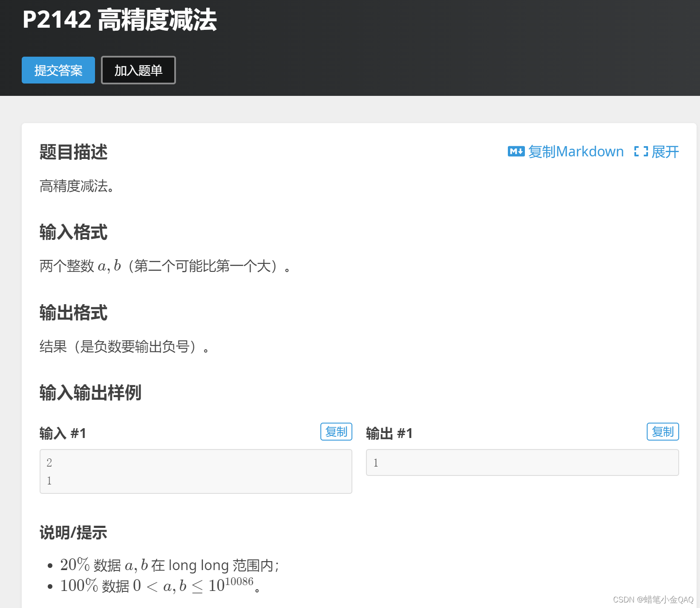Click the 题目描述 heading
Image resolution: width=700 pixels, height=608 pixels.
[x=73, y=152]
